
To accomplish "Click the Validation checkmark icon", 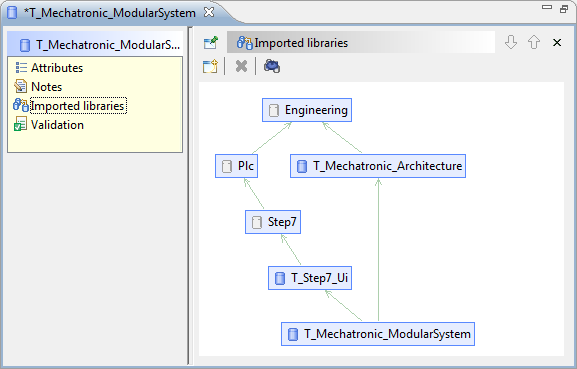I will coord(20,124).
